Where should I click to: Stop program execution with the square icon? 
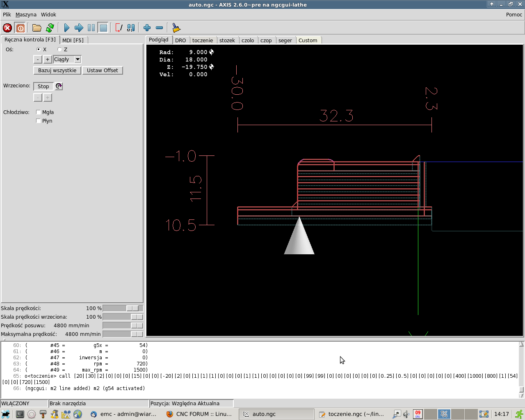point(103,28)
